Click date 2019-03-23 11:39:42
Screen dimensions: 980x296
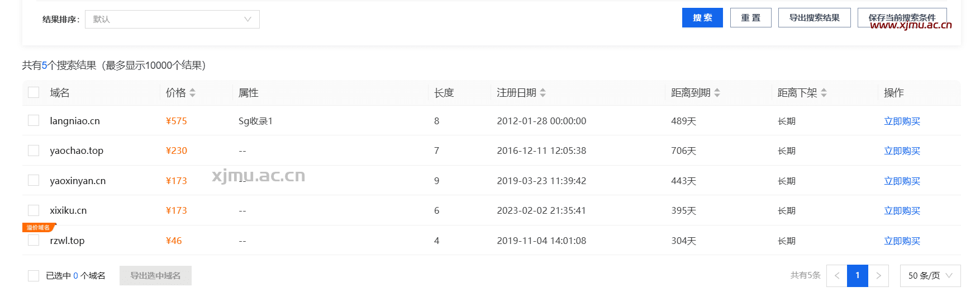(x=541, y=181)
